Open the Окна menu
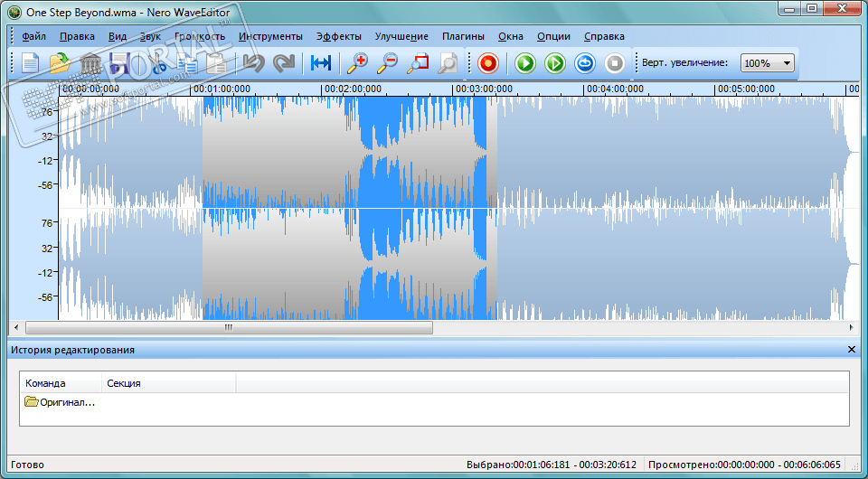The image size is (868, 479). pyautogui.click(x=510, y=36)
